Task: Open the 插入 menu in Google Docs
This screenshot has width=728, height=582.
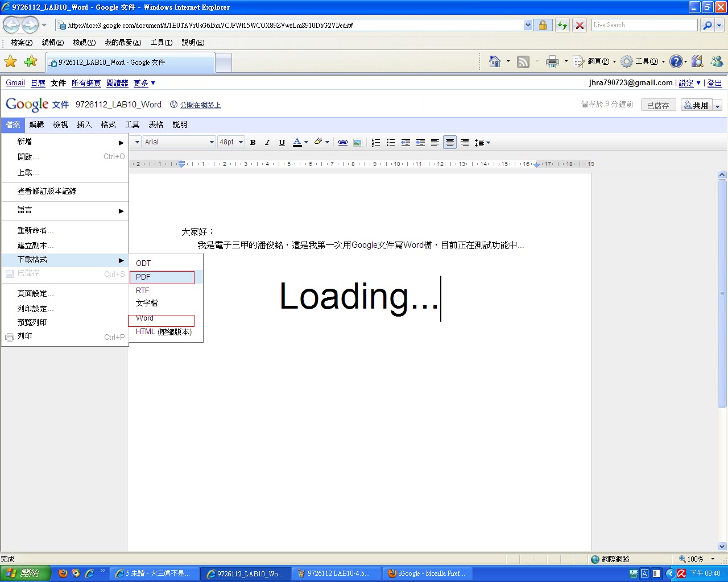Action: click(84, 124)
